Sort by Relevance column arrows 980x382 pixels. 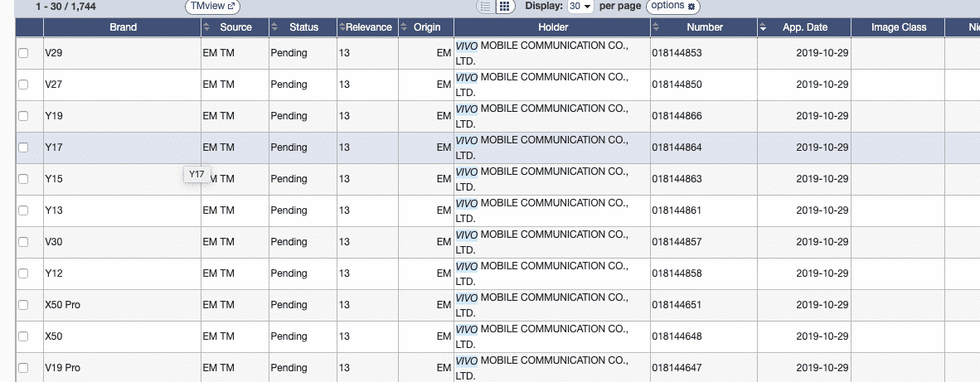click(x=342, y=27)
